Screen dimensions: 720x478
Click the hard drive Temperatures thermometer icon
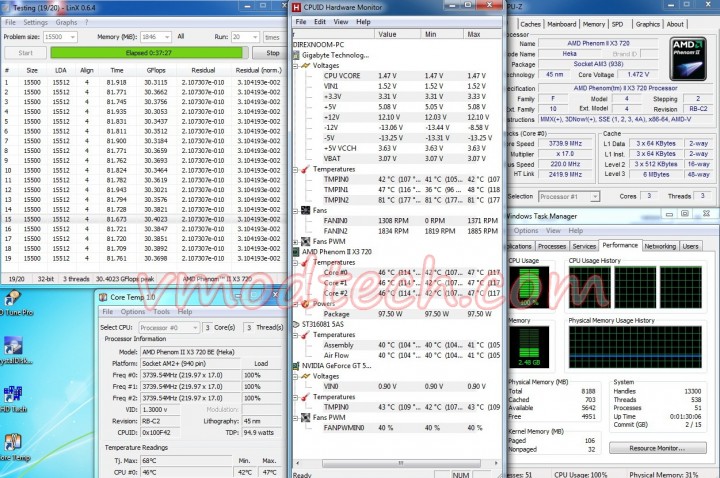[x=305, y=335]
